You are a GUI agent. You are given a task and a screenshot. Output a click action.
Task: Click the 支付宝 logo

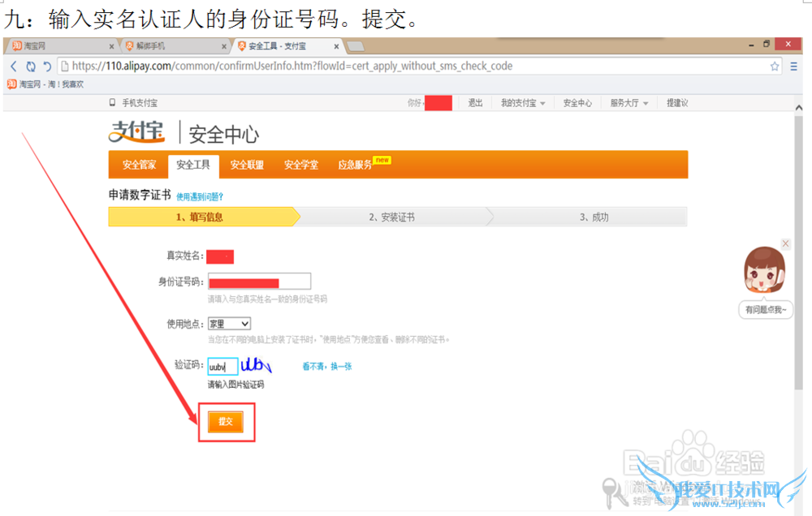(136, 131)
